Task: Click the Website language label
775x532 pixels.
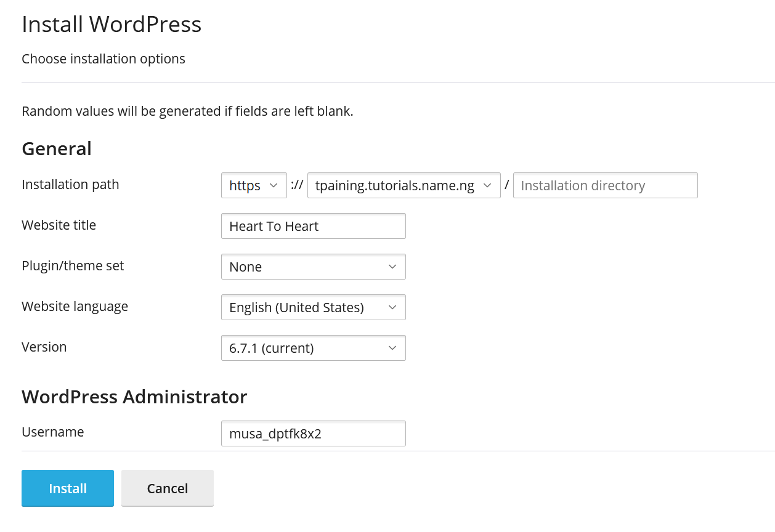Action: point(75,307)
